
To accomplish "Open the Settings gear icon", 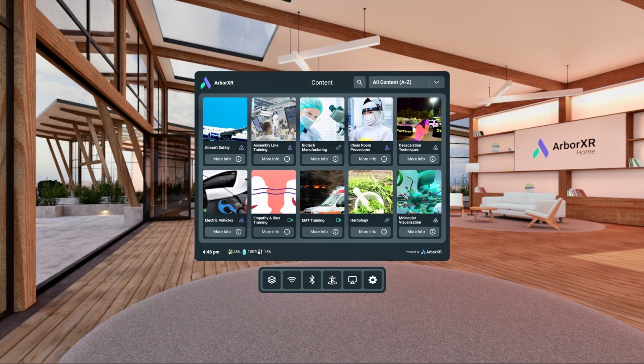I will [x=372, y=280].
